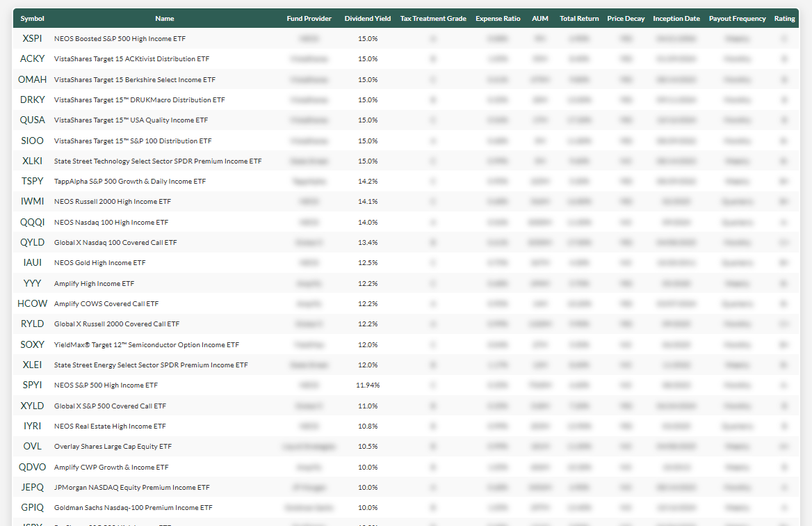Select the SPYI symbol
This screenshot has width=812, height=526.
(x=32, y=385)
